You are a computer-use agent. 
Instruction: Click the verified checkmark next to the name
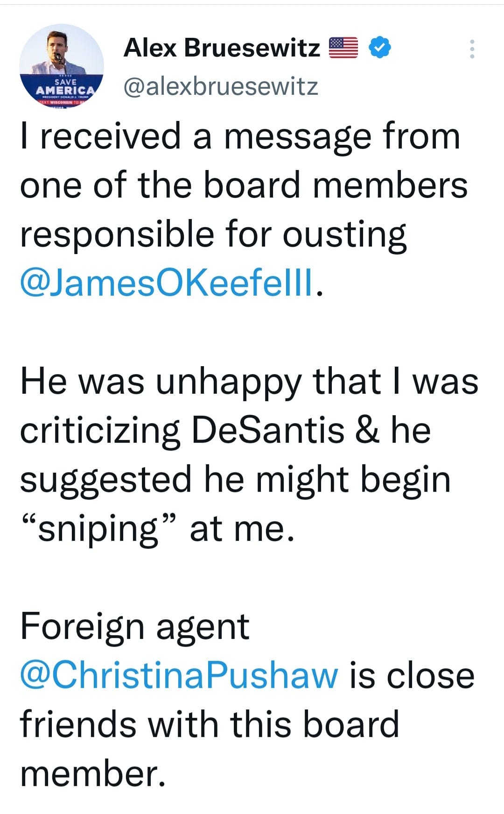[379, 47]
